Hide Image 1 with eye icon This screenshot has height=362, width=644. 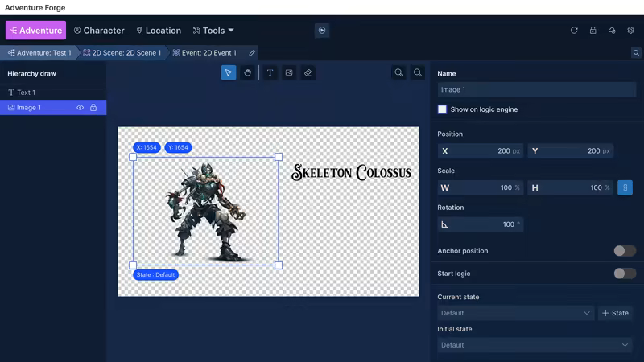tap(80, 108)
